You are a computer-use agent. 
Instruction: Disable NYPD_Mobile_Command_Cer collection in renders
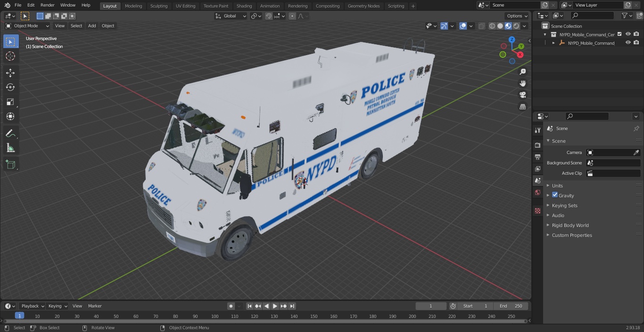coord(636,34)
